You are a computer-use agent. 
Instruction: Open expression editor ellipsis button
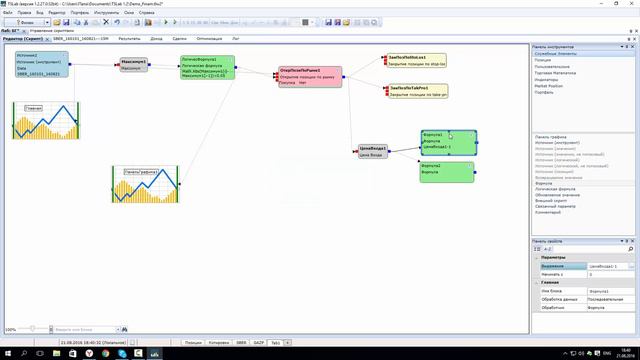point(631,266)
